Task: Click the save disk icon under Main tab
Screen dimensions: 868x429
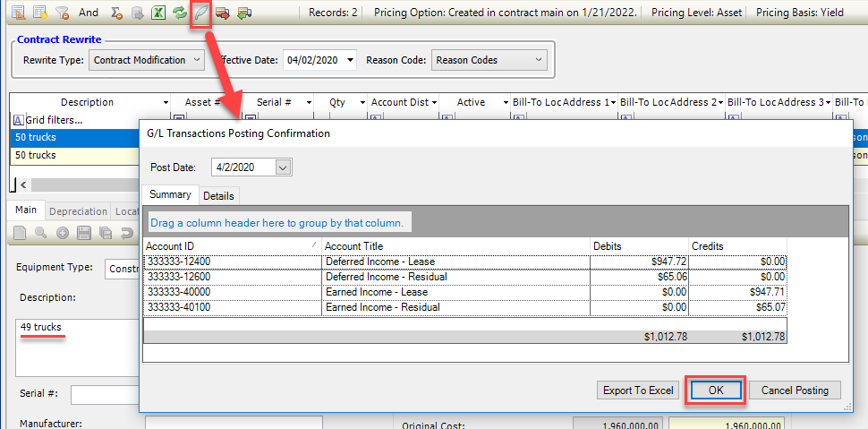Action: (x=85, y=234)
